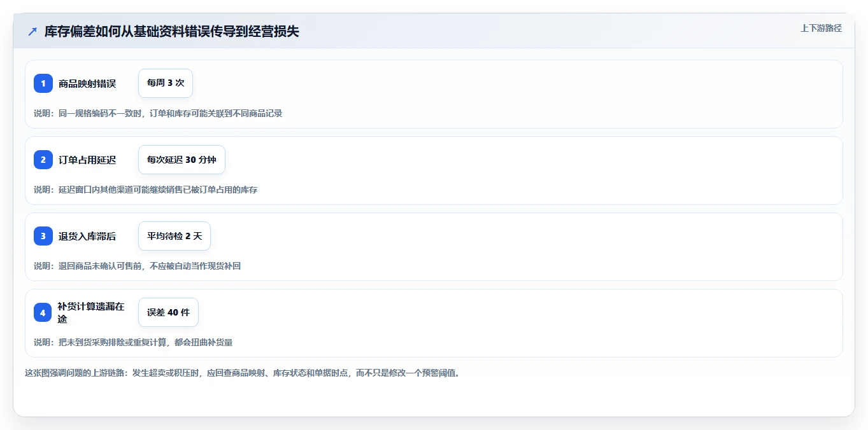Click the description starting 说明：退回商品未确认可售前
This screenshot has width=868, height=430.
pyautogui.click(x=138, y=266)
